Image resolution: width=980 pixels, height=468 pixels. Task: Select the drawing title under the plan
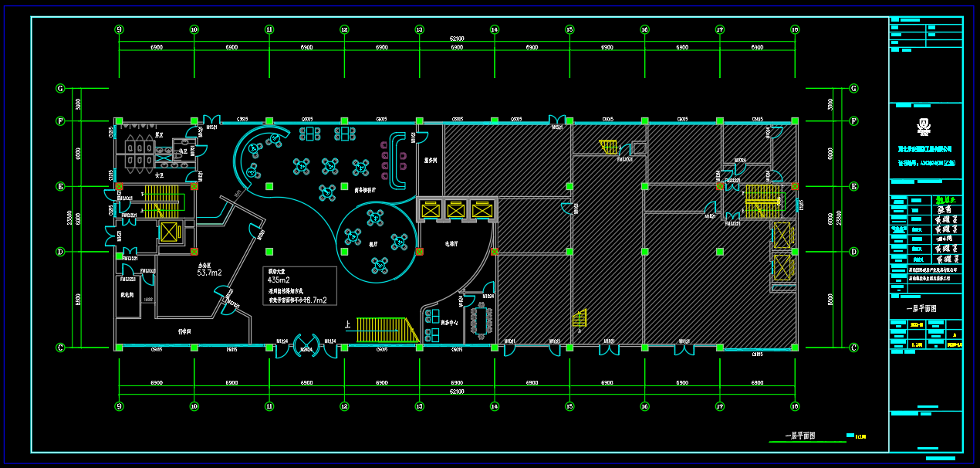(x=800, y=436)
